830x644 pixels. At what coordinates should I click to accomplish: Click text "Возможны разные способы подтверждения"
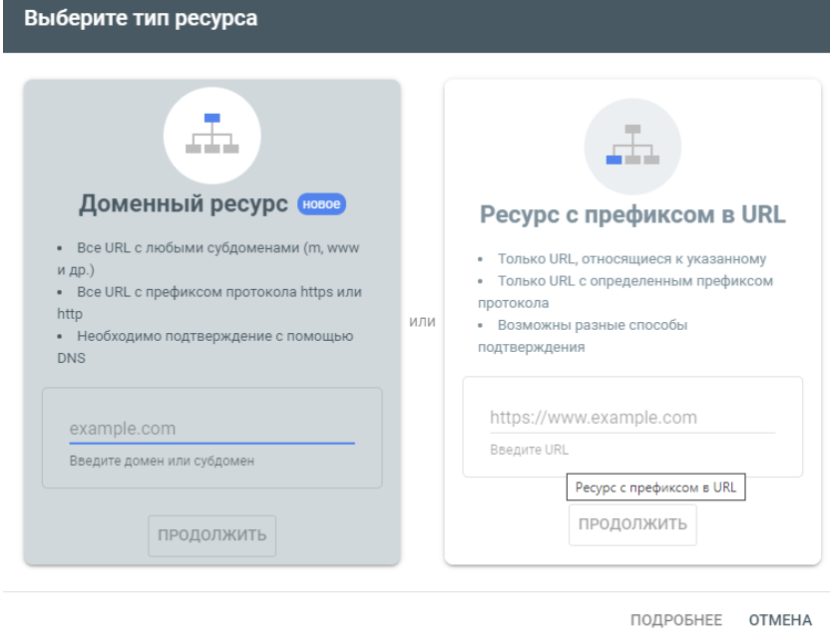pos(583,336)
